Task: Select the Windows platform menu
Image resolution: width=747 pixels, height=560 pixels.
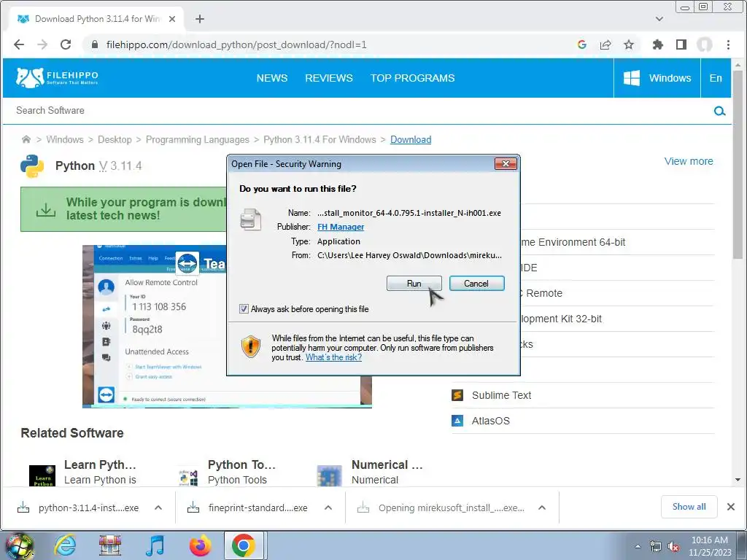Action: click(x=657, y=78)
